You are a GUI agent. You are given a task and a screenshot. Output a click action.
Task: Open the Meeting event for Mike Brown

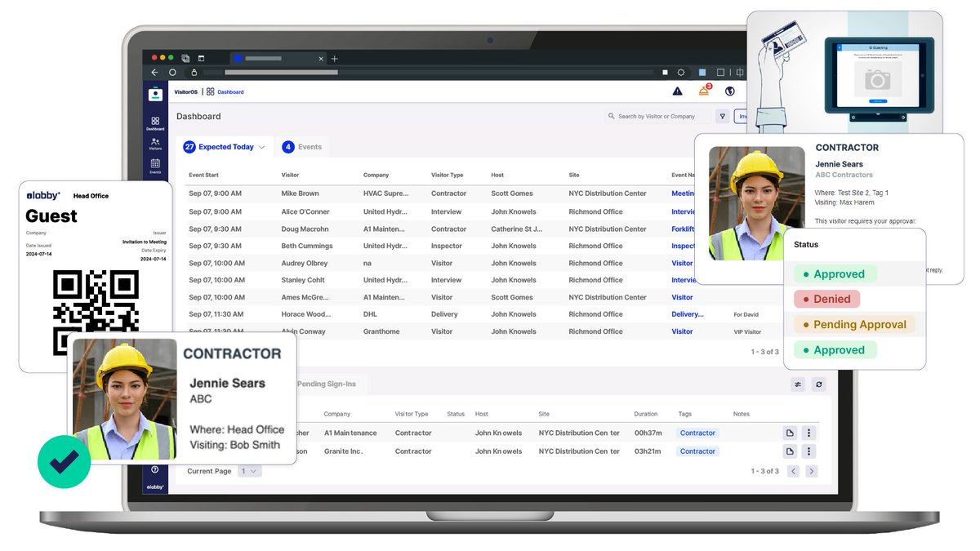tap(684, 193)
